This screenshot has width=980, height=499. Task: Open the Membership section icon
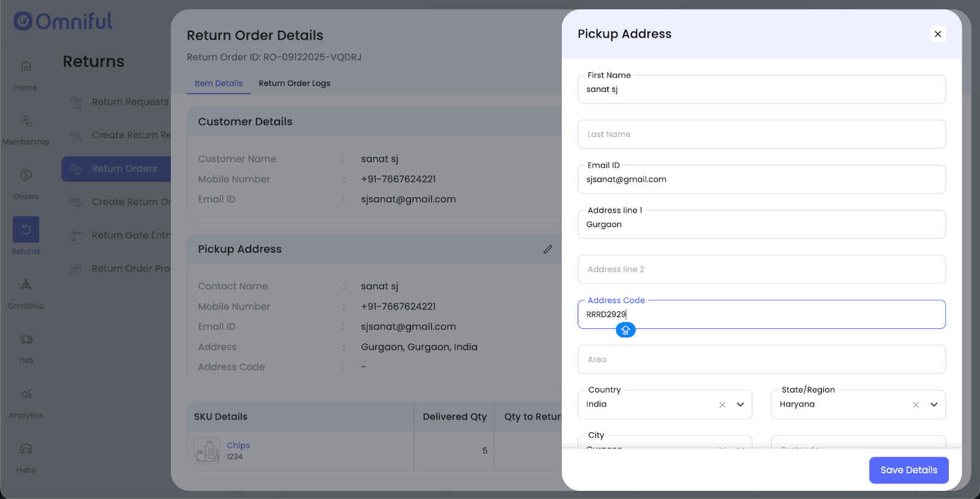[x=26, y=121]
